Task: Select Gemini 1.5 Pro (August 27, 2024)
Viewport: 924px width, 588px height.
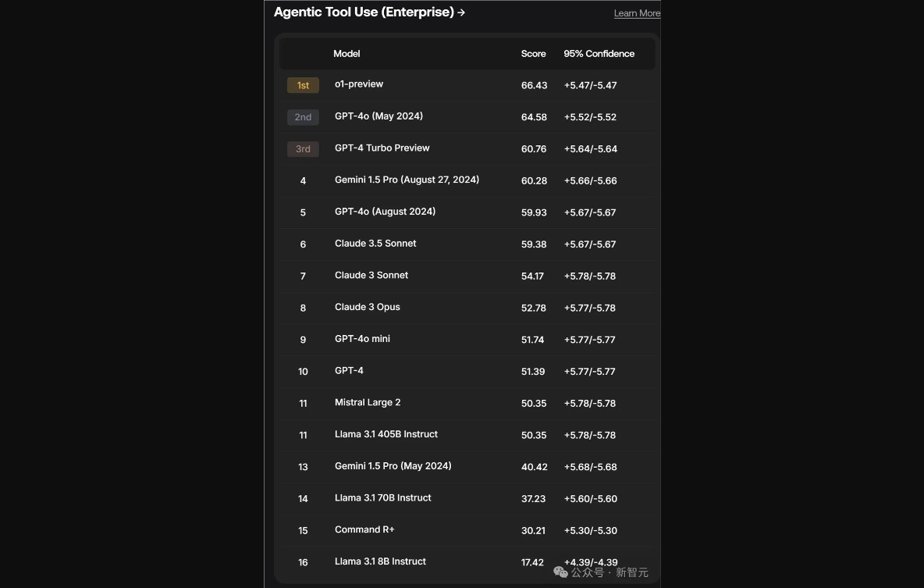Action: tap(407, 180)
